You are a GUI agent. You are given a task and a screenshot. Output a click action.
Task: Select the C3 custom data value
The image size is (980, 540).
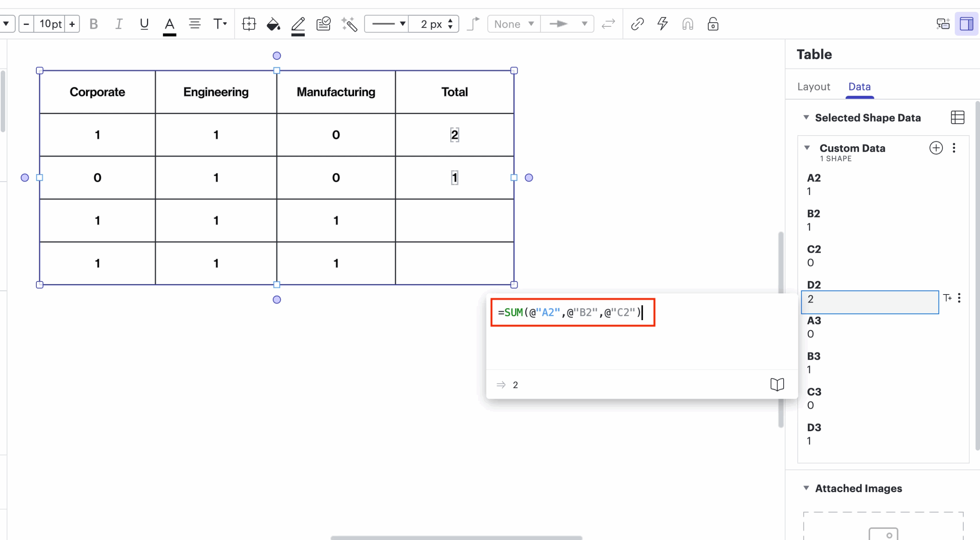(810, 405)
